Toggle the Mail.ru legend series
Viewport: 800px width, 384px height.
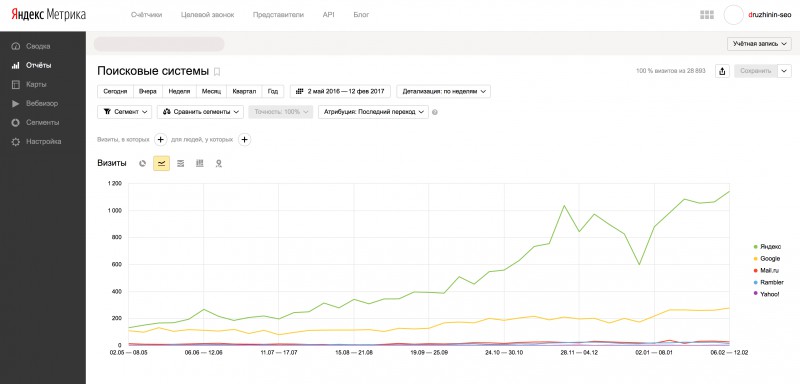click(x=766, y=270)
